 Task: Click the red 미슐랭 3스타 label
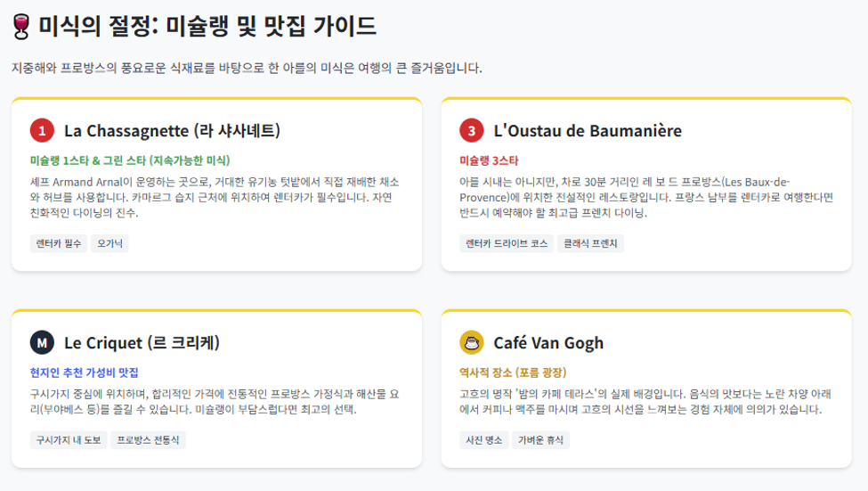(489, 160)
